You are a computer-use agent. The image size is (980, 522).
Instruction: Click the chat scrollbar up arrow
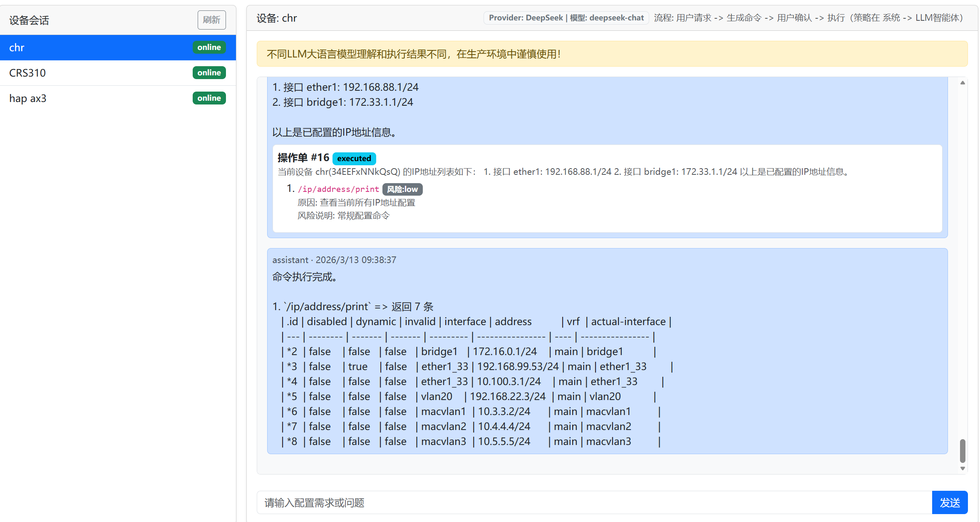click(x=963, y=83)
